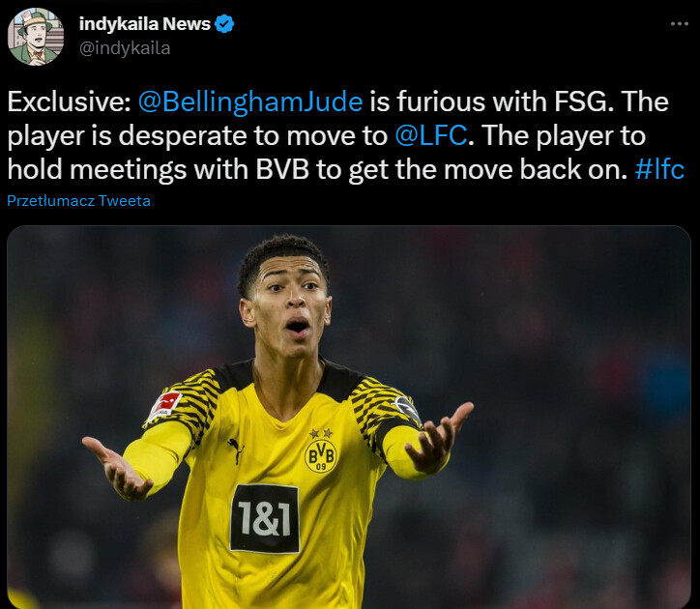Open indykaila's cartoon profile avatar
This screenshot has width=700, height=609.
36,37
